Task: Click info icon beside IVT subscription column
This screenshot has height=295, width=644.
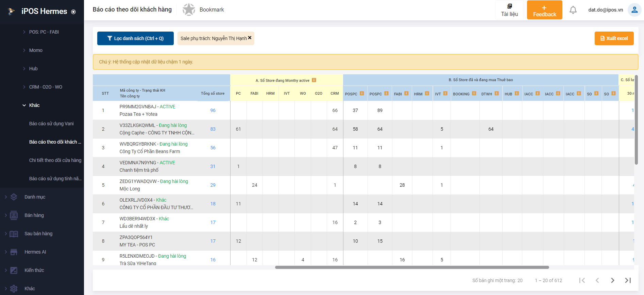Action: pos(445,93)
